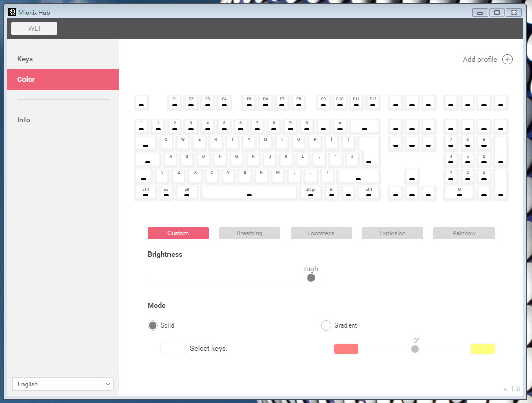Select the M key on keyboard layout

[x=278, y=177]
